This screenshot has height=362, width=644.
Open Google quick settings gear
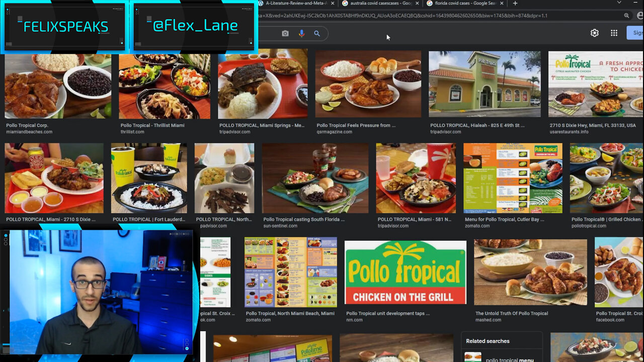tap(595, 33)
